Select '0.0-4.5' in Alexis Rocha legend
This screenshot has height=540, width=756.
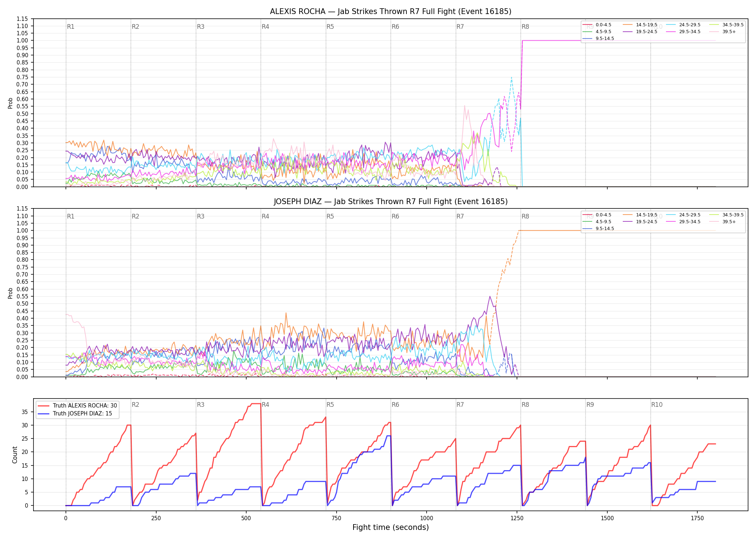597,25
